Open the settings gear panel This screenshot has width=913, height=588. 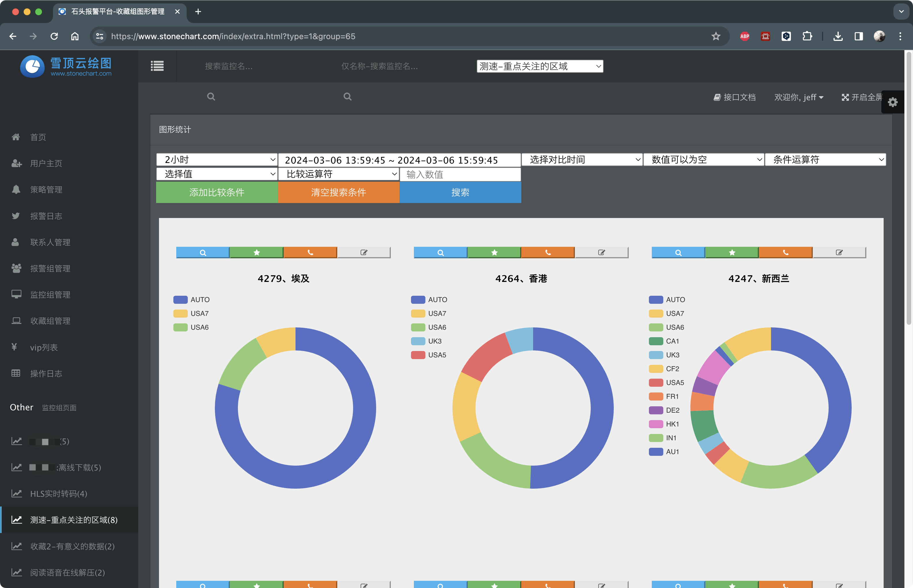coord(892,102)
